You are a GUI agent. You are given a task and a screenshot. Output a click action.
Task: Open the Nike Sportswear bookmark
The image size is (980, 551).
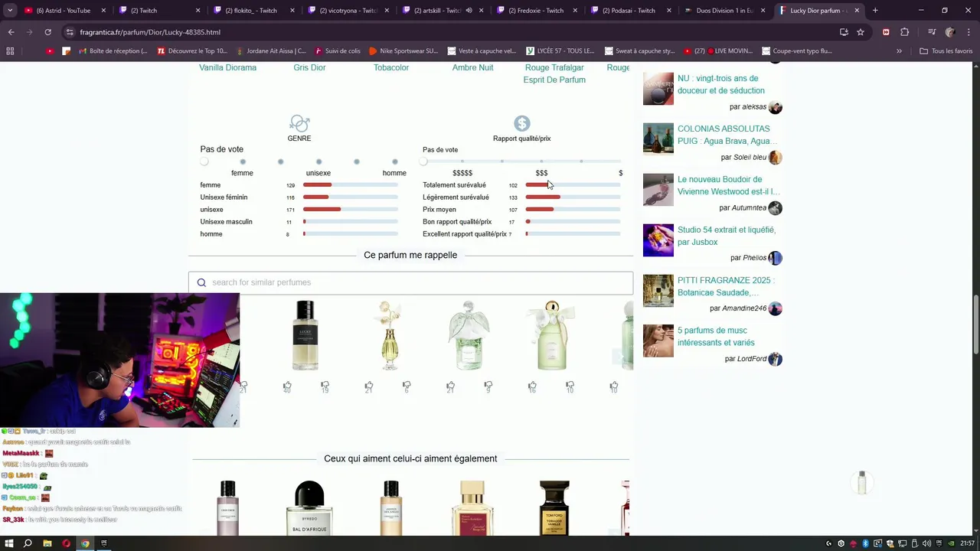(x=403, y=51)
